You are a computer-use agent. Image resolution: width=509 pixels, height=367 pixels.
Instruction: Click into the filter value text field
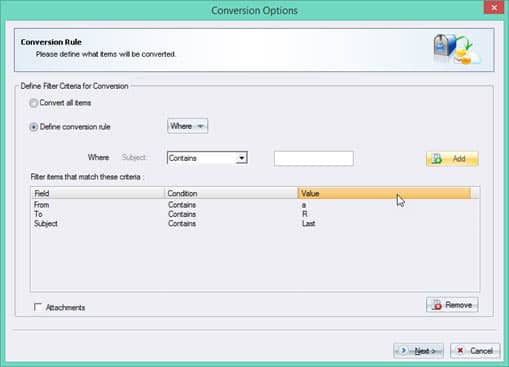(314, 158)
